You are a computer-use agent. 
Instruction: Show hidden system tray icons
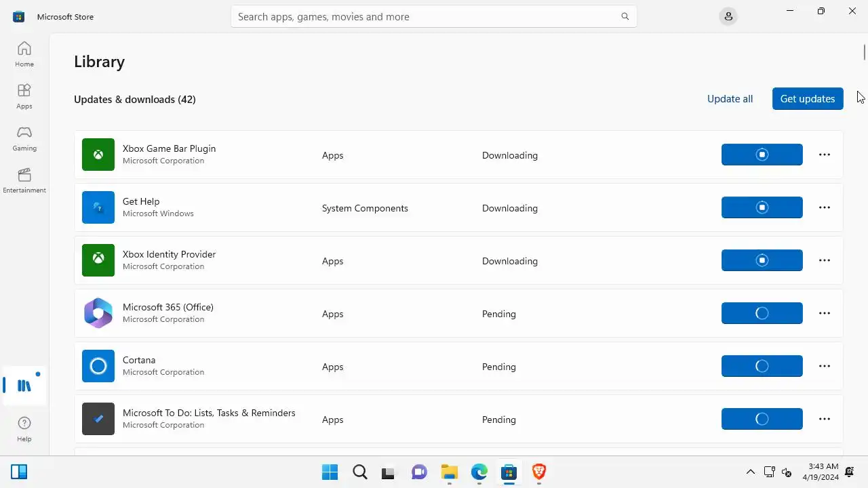(x=751, y=472)
